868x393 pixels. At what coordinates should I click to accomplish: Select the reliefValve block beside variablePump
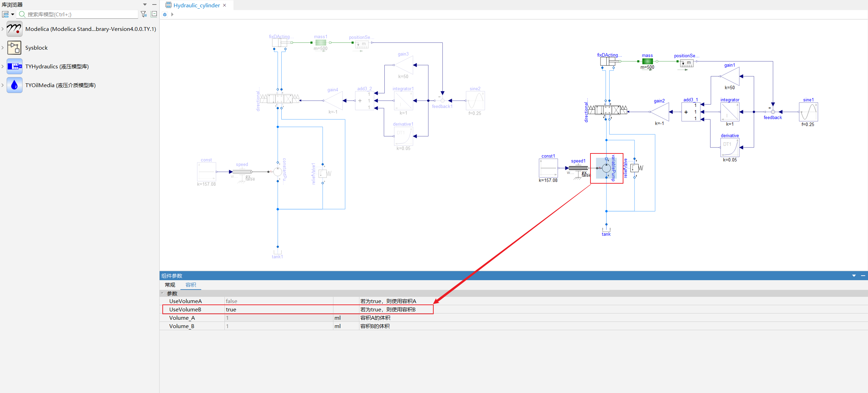click(635, 168)
